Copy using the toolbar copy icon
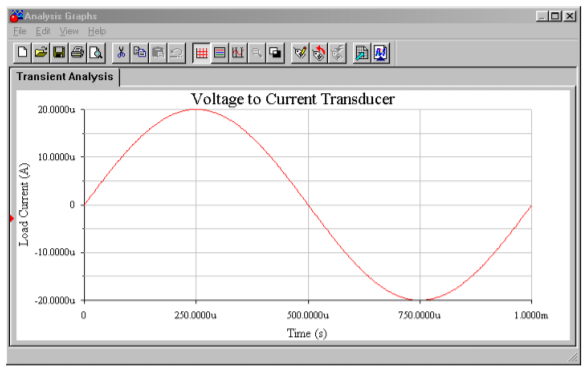This screenshot has width=587, height=372. point(140,52)
